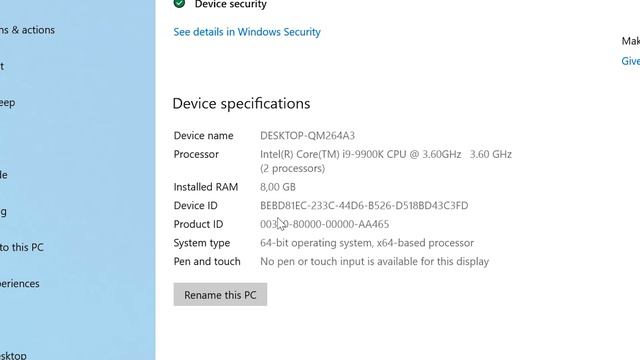Select Projecting to this PC sidebar item
This screenshot has width=640, height=360.
click(22, 247)
